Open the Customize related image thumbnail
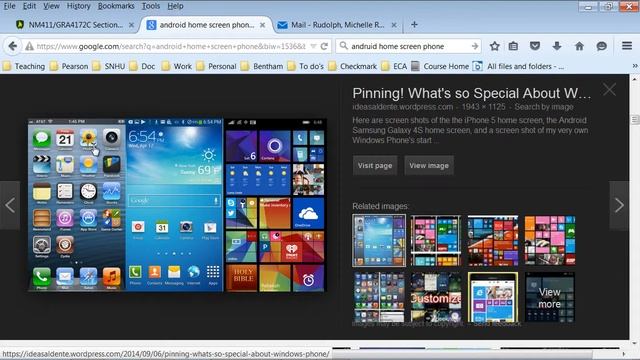Viewport: 640px width, 360px height. 436,298
